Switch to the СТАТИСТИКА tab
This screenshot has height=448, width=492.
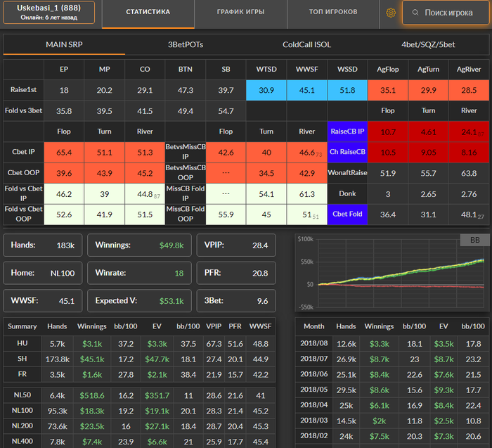(148, 13)
